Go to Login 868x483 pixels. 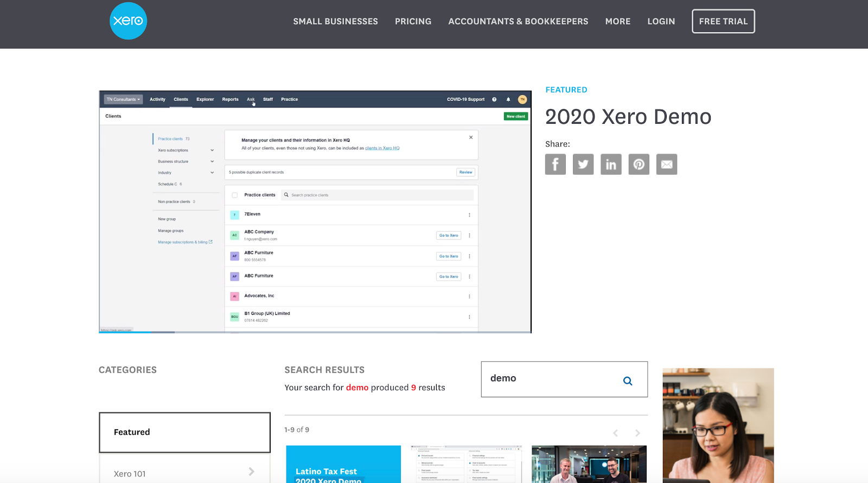coord(661,21)
